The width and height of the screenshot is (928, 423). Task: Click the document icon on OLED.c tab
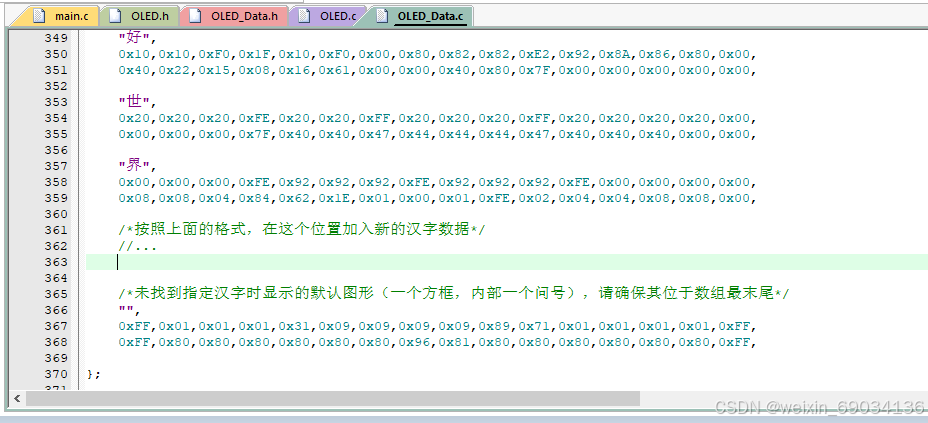coord(304,16)
